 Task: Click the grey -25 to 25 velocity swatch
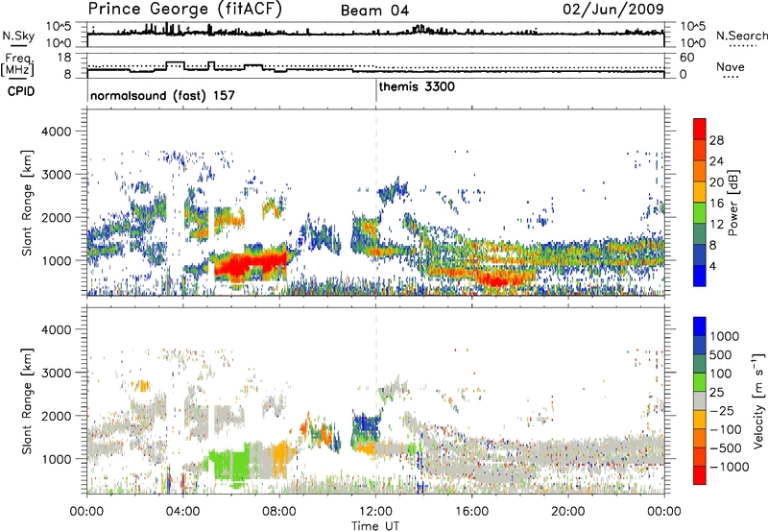point(700,400)
